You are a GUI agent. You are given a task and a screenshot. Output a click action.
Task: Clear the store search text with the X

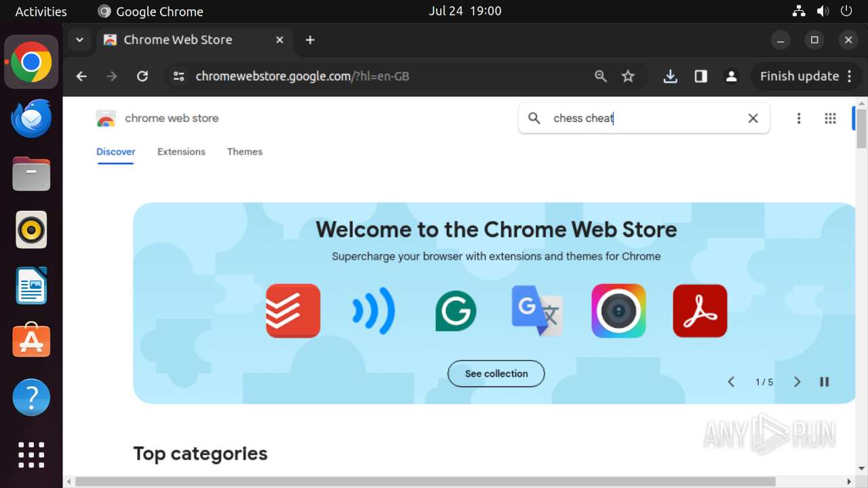click(x=753, y=118)
